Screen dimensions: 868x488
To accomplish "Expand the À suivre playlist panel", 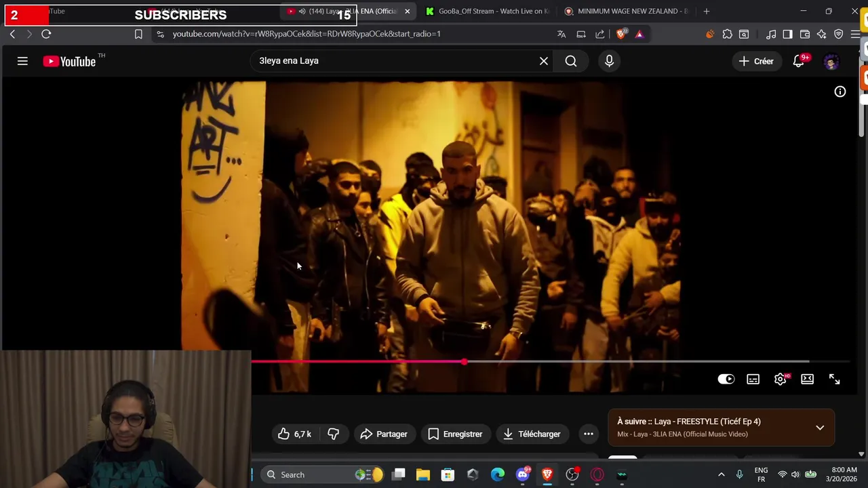I will click(820, 428).
